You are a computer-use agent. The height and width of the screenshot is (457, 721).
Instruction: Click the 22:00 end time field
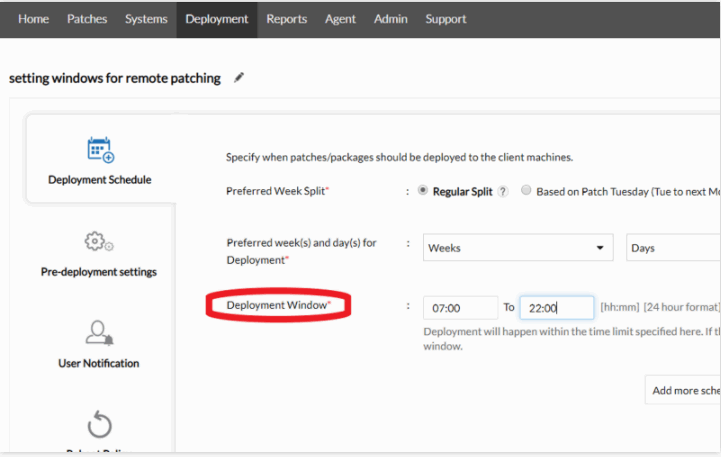556,308
